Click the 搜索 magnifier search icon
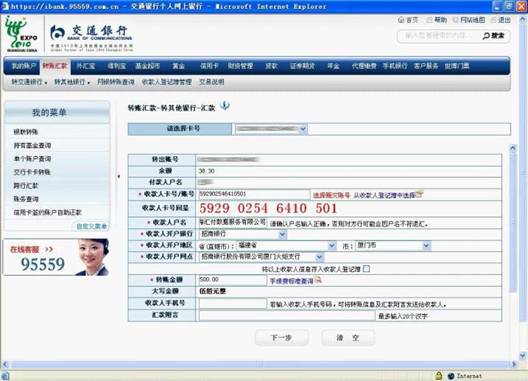 pos(486,36)
